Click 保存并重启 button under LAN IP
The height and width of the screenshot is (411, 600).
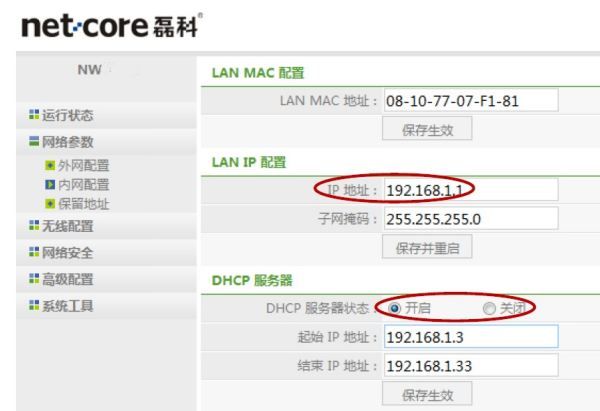[x=427, y=248]
